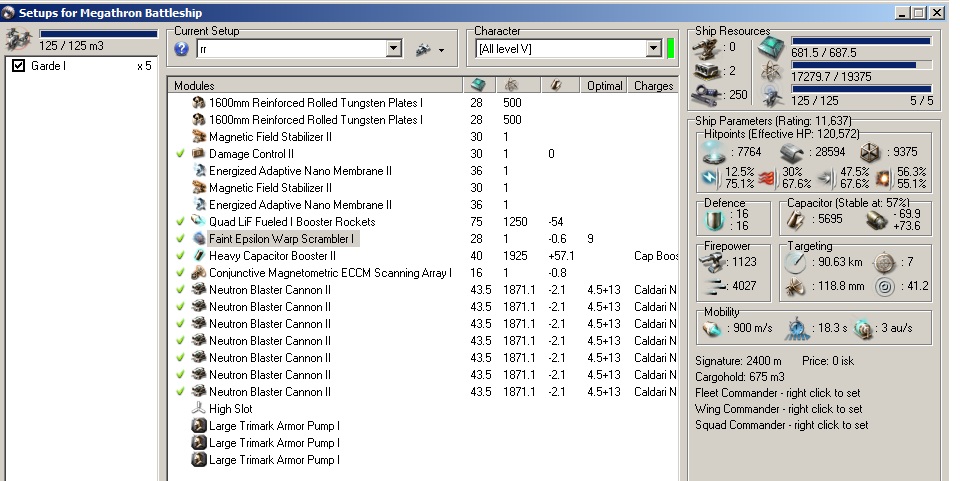This screenshot has height=481, width=960.
Task: Click the CPU usage progress bar
Action: [861, 41]
